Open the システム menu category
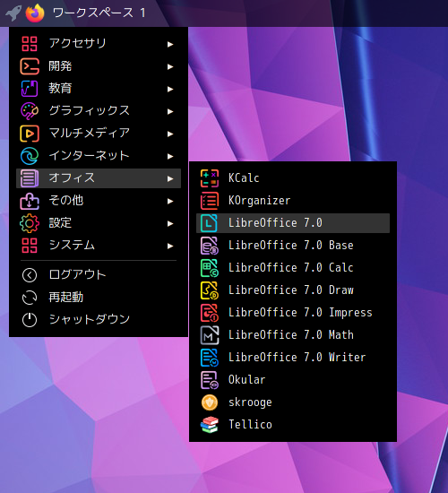The height and width of the screenshot is (493, 448). (x=99, y=246)
